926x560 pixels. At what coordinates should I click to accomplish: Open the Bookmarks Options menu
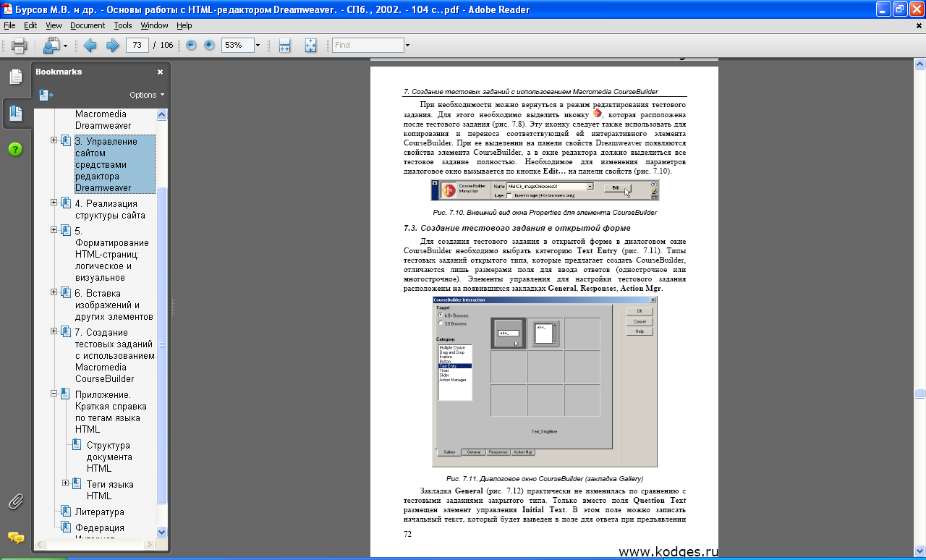pyautogui.click(x=147, y=95)
